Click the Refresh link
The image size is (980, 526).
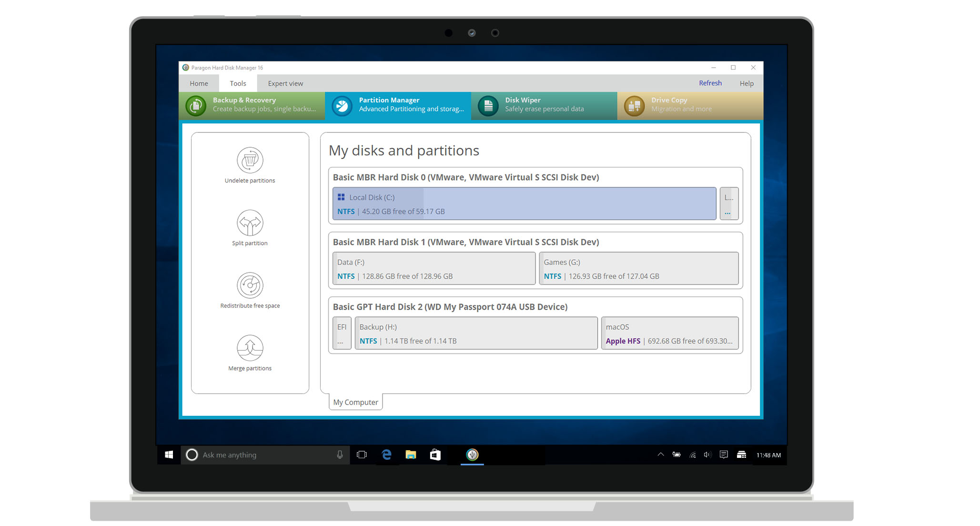(710, 83)
